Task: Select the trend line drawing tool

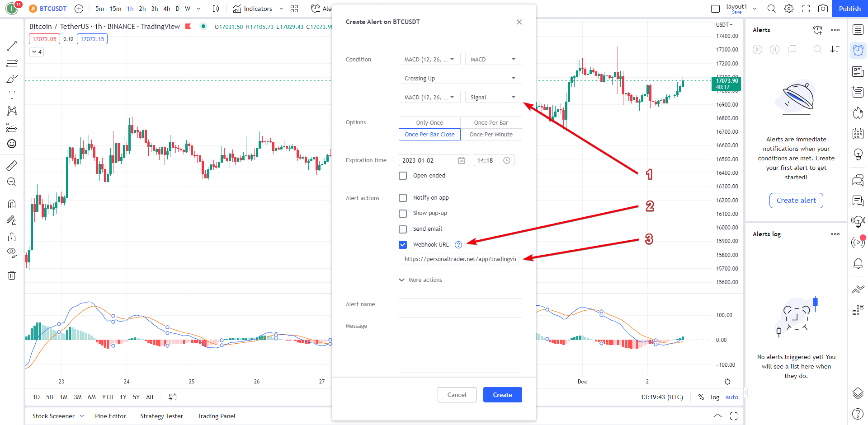Action: tap(12, 46)
